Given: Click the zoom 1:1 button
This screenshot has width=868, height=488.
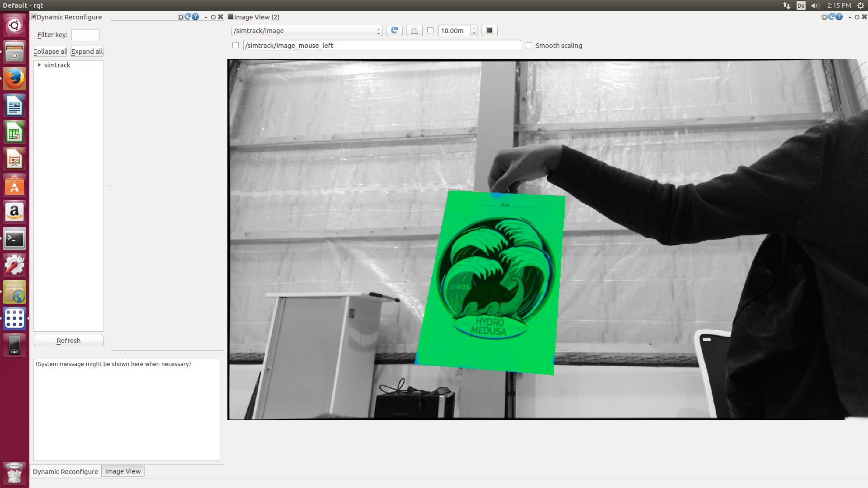Looking at the screenshot, I should pyautogui.click(x=414, y=30).
